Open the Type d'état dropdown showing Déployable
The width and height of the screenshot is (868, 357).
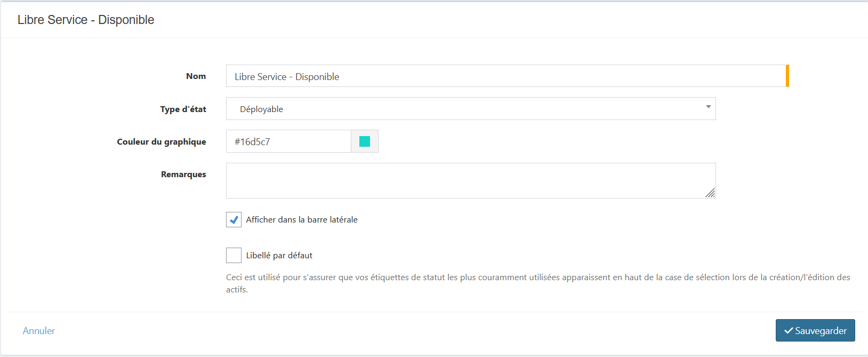pyautogui.click(x=469, y=109)
